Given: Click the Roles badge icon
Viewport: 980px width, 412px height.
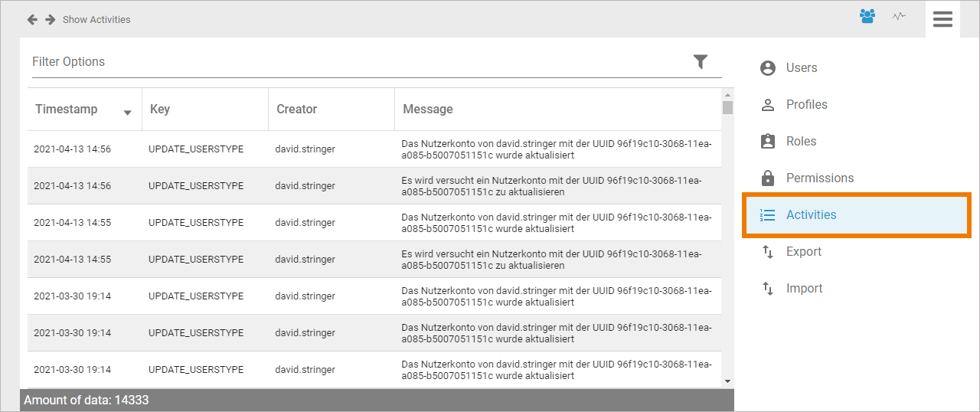Looking at the screenshot, I should tap(768, 142).
